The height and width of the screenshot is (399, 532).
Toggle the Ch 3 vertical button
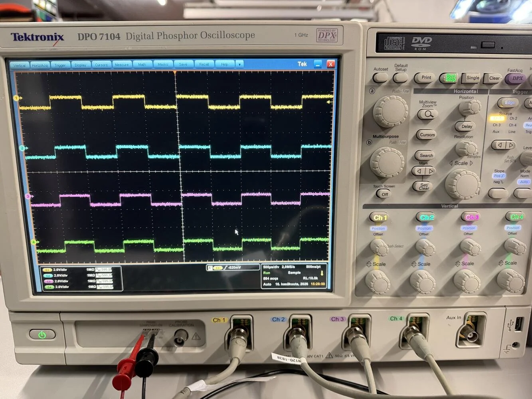[471, 217]
